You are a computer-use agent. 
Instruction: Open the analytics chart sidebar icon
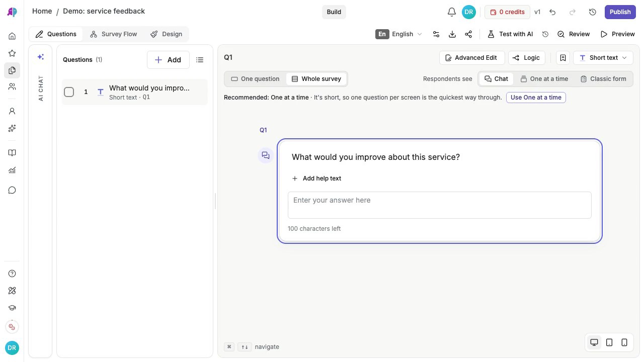pos(12,170)
